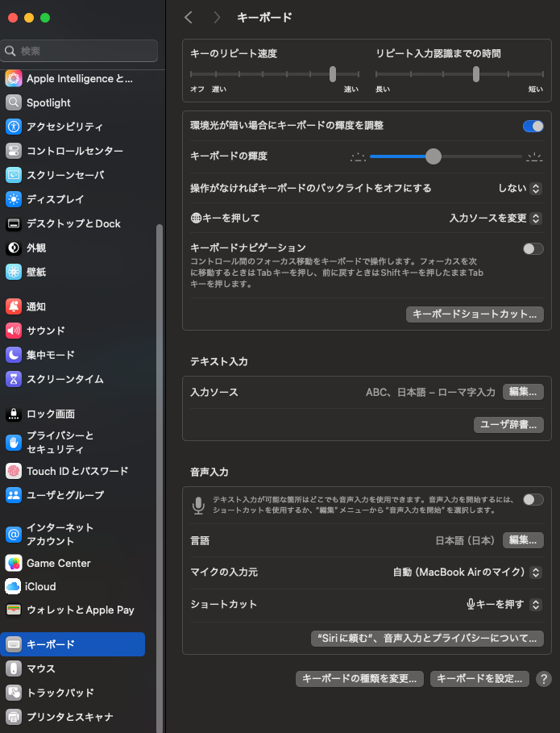Open マウス settings label in sidebar
Viewport: 560px width, 733px height.
(x=40, y=668)
